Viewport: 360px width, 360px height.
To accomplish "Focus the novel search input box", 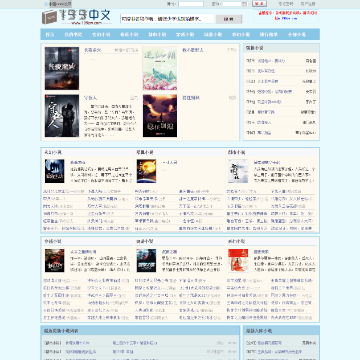I will coord(167,19).
